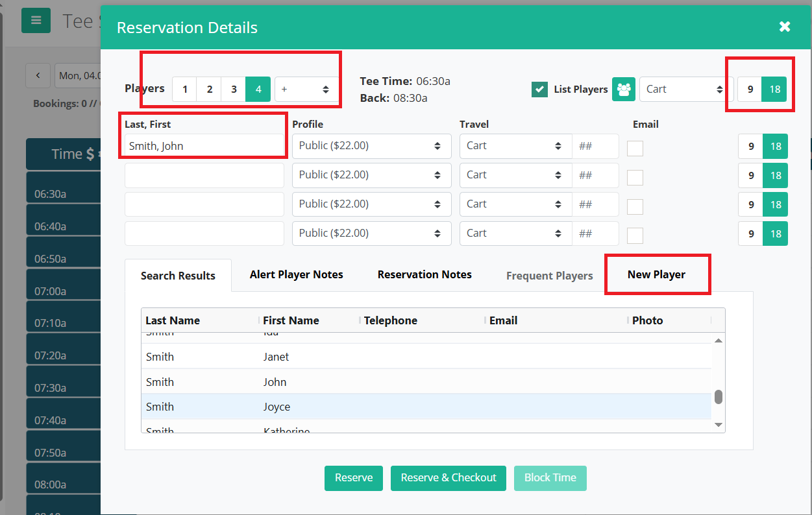Open Travel dropdown for second player row
This screenshot has width=812, height=515.
(516, 175)
